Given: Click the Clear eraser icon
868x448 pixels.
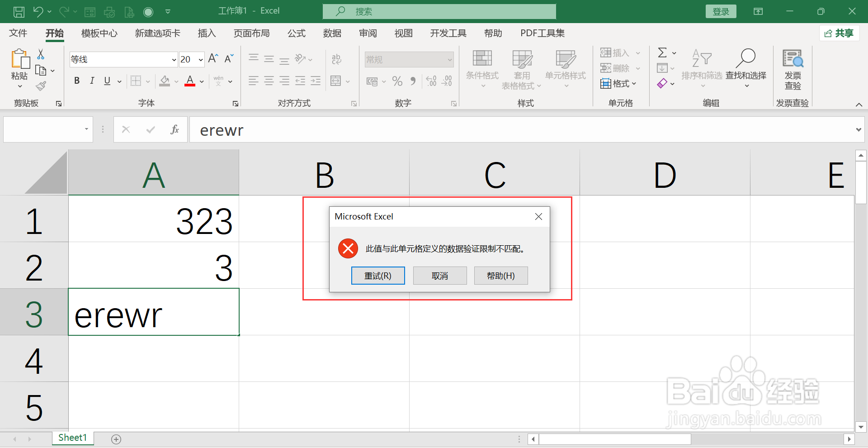Looking at the screenshot, I should 662,83.
